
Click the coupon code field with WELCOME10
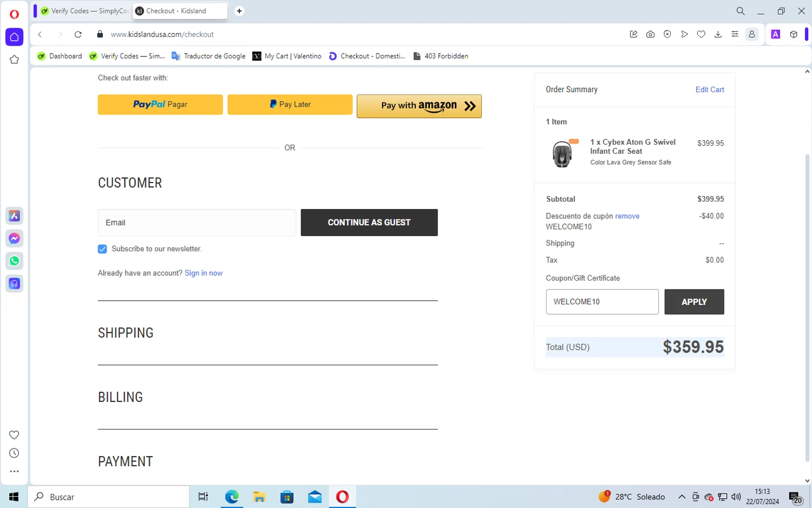pyautogui.click(x=602, y=302)
